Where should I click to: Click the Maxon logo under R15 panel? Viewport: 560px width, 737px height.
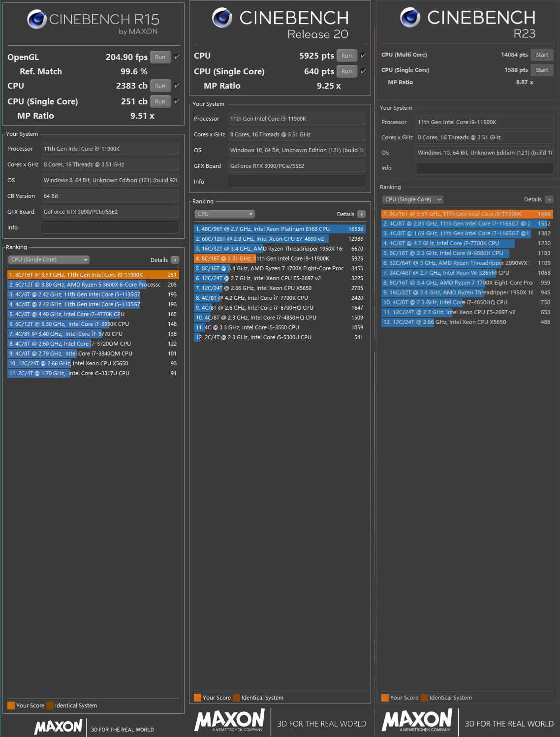point(58,727)
